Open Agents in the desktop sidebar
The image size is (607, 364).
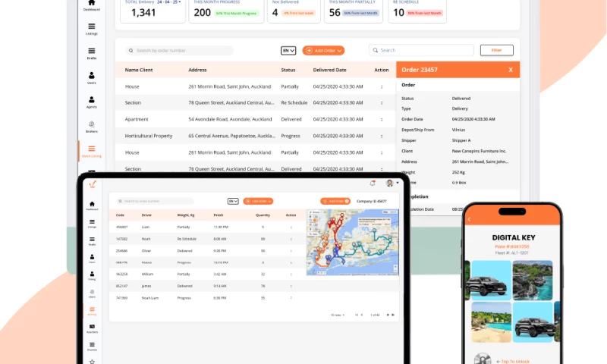click(92, 102)
